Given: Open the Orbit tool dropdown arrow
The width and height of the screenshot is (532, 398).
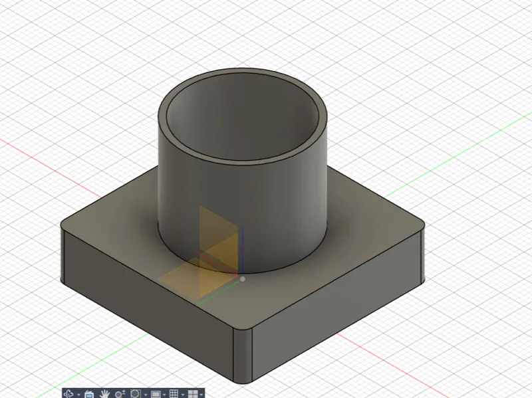Looking at the screenshot, I should (x=78, y=395).
